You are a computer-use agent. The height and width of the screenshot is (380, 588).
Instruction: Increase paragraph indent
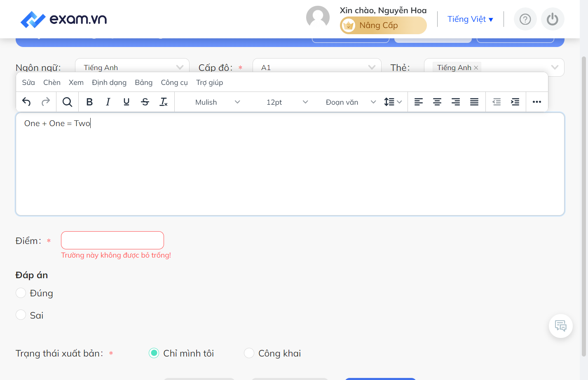tap(515, 102)
